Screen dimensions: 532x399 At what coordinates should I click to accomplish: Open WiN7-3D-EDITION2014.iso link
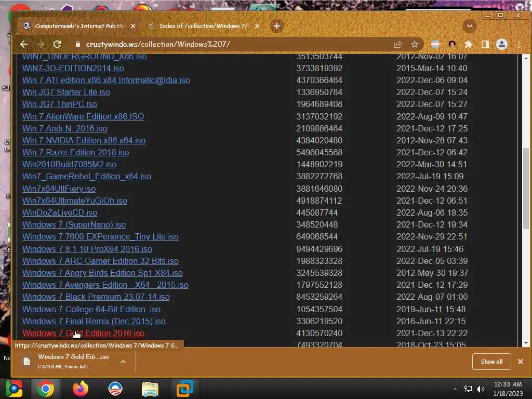coord(73,68)
